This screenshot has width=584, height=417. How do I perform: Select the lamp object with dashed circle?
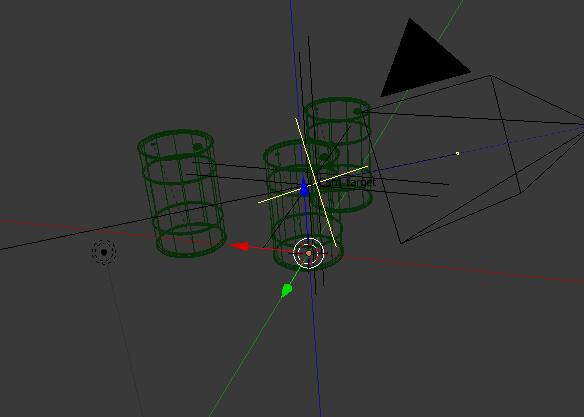point(104,252)
